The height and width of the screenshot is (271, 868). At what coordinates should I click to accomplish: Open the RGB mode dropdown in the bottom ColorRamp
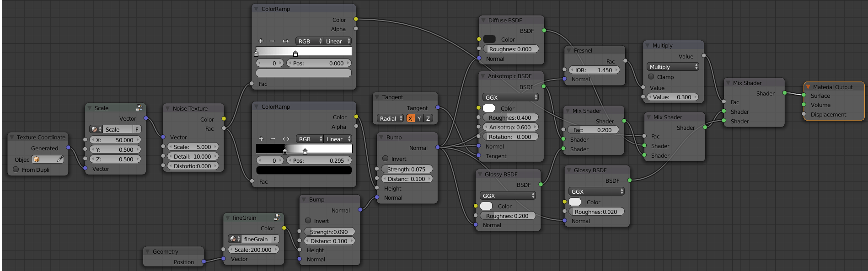pos(310,139)
